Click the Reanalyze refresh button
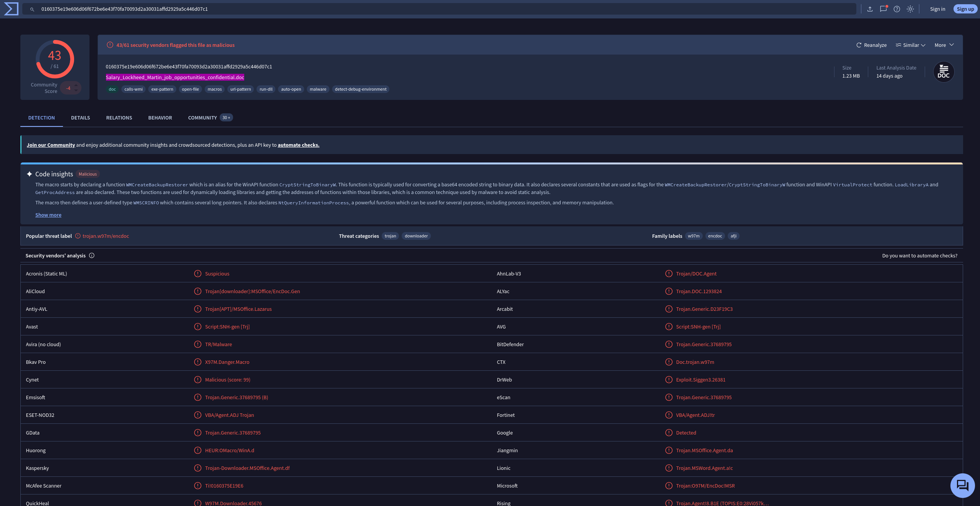The width and height of the screenshot is (980, 506). (871, 45)
